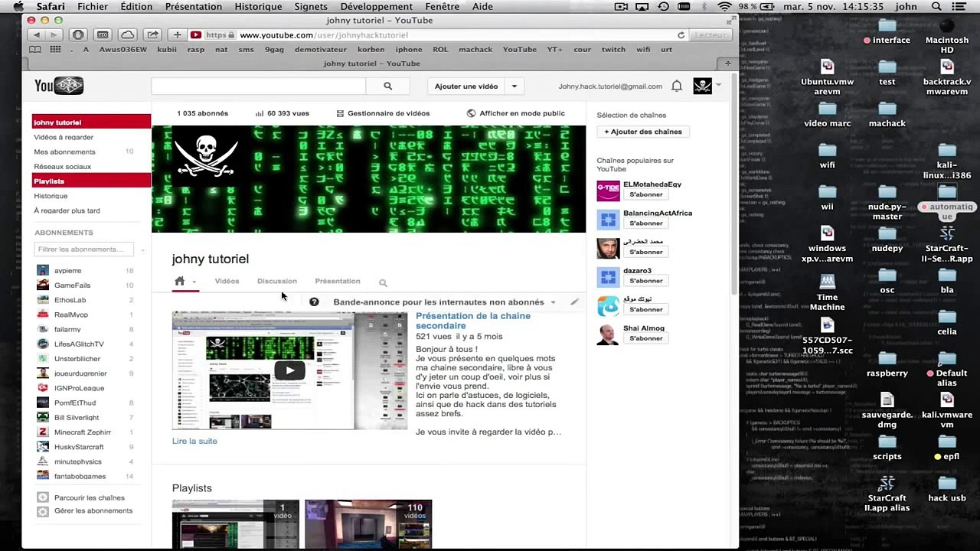
Task: Click Gérer les abonnements
Action: [93, 510]
